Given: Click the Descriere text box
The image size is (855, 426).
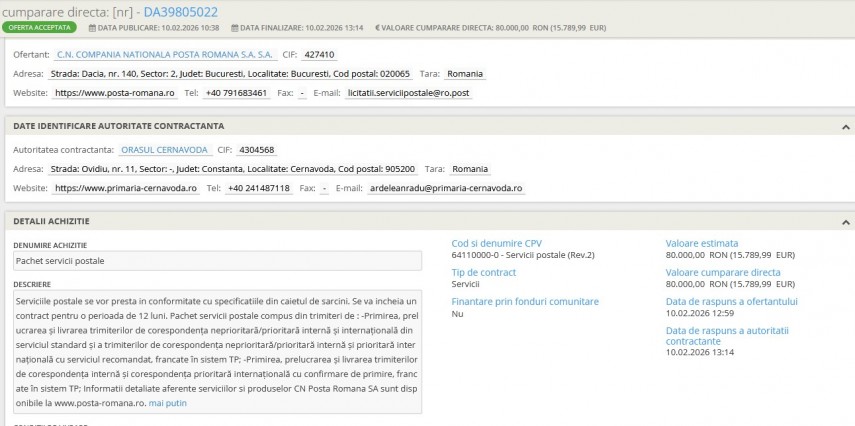Looking at the screenshot, I should click(x=217, y=351).
